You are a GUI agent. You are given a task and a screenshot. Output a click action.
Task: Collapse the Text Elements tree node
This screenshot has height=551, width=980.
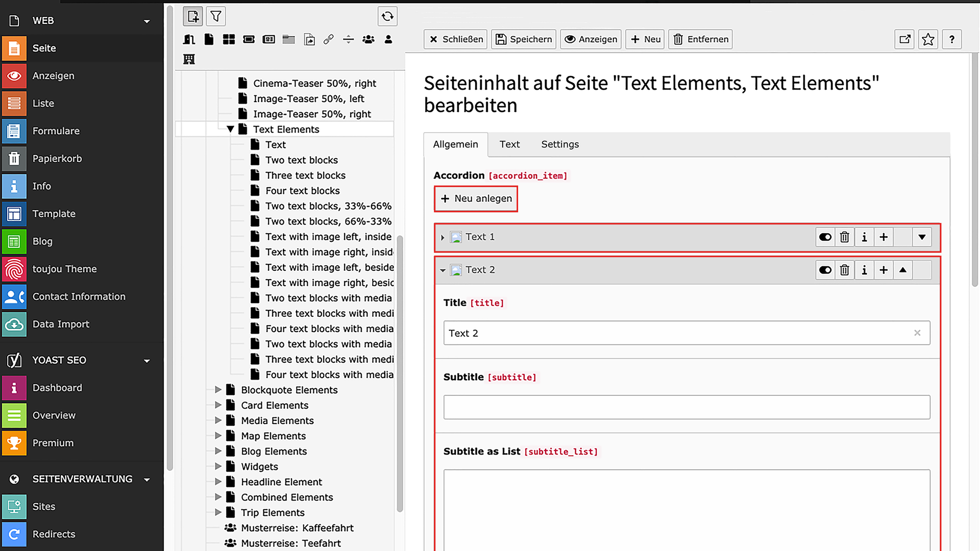point(230,130)
